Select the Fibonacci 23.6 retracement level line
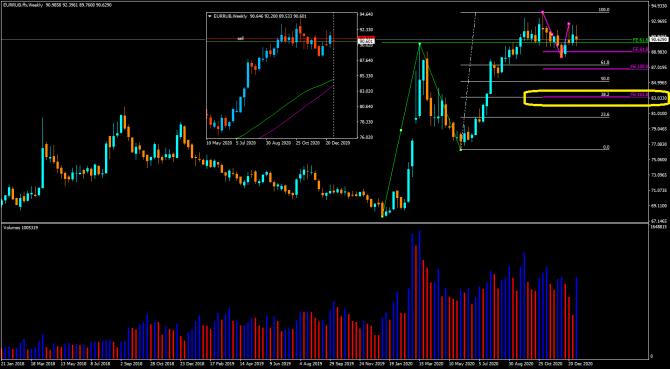The height and width of the screenshot is (369, 670). click(535, 117)
